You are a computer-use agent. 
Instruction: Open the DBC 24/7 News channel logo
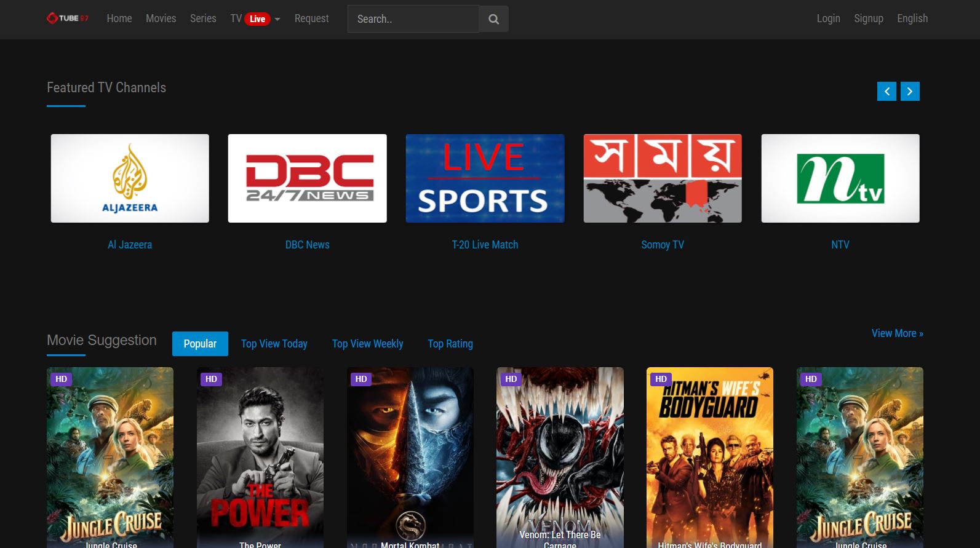pyautogui.click(x=308, y=178)
